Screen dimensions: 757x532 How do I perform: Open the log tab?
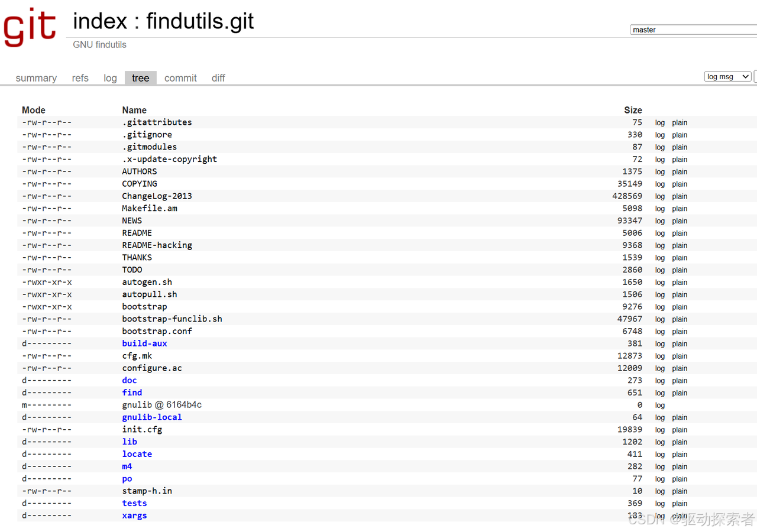coord(110,78)
